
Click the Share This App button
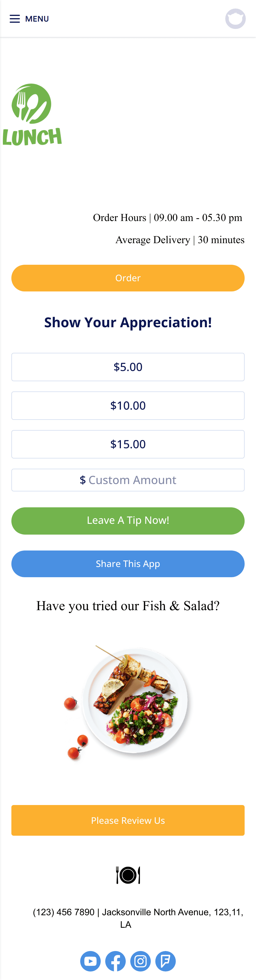(128, 564)
